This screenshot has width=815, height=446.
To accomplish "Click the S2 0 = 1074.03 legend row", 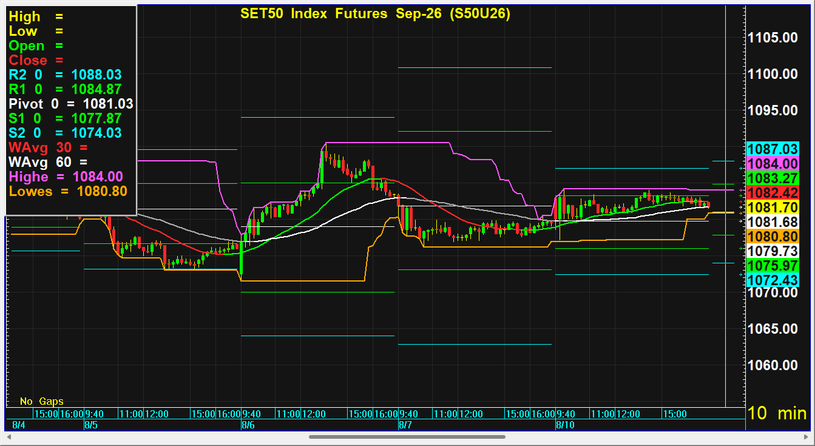I will (65, 133).
